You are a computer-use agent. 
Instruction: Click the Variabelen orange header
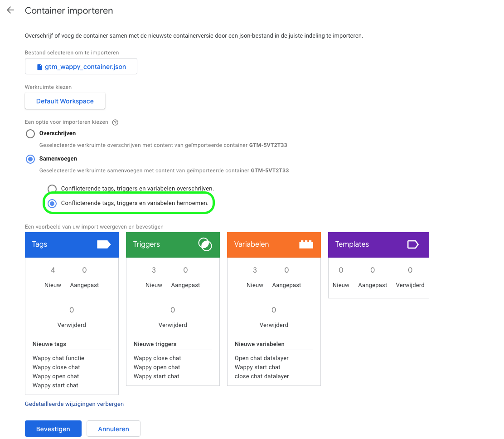click(258, 244)
